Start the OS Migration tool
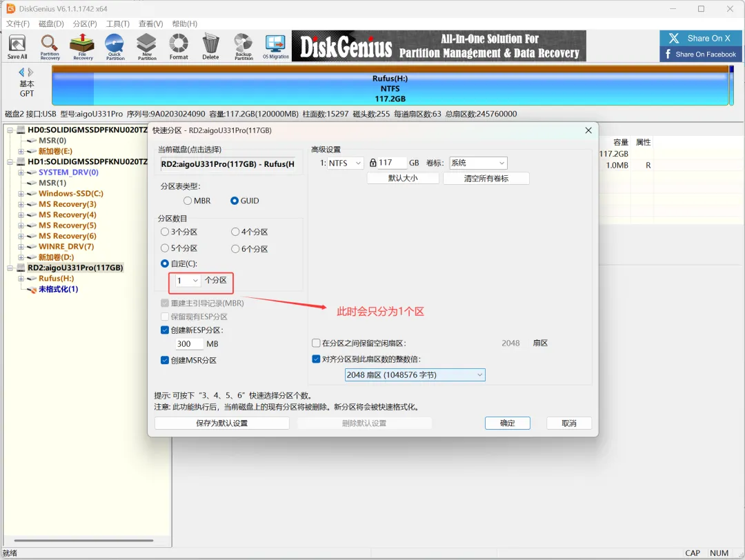Image resolution: width=745 pixels, height=560 pixels. point(275,46)
